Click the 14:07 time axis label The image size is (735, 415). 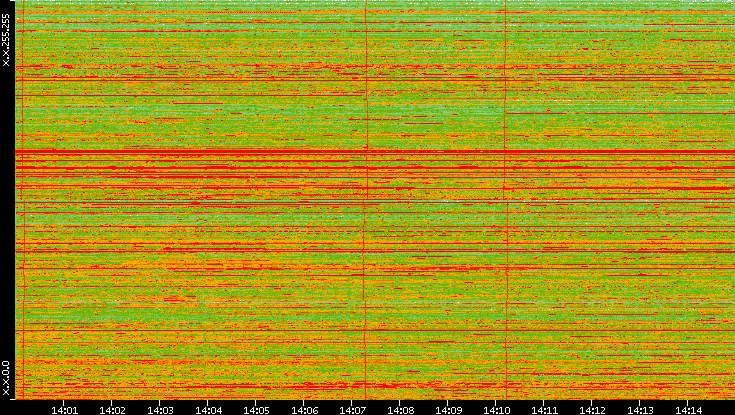pos(352,410)
